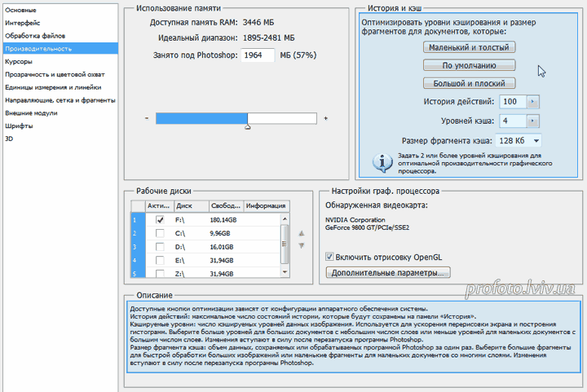Click the Акти... column header
Screen dimensions: 587x392
[x=159, y=205]
